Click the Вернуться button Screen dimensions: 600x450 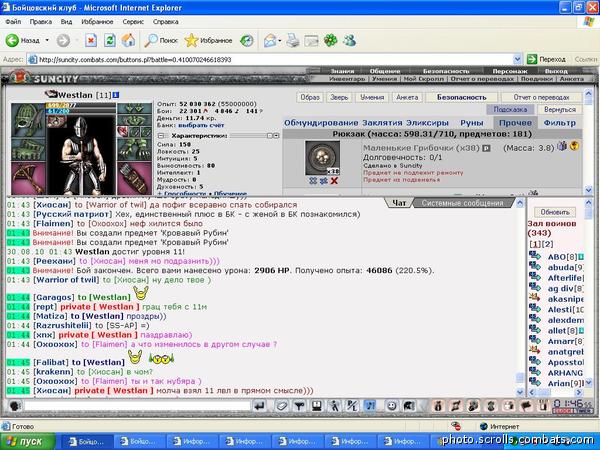559,109
